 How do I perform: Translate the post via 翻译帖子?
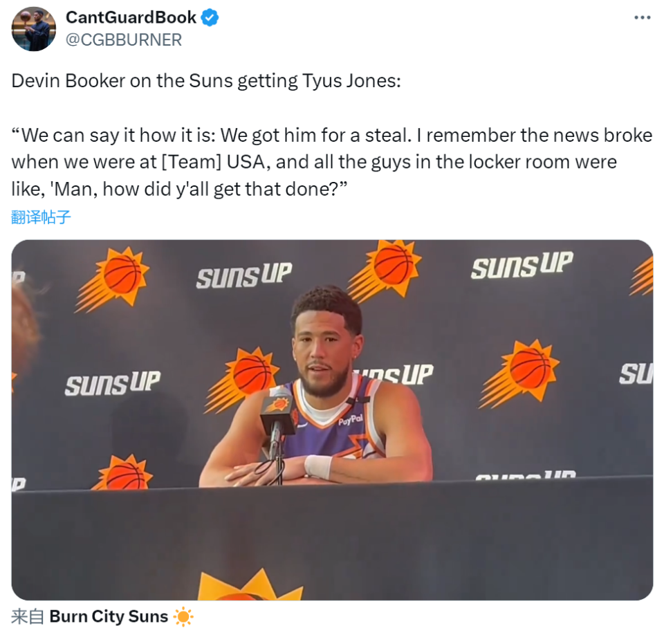[41, 217]
